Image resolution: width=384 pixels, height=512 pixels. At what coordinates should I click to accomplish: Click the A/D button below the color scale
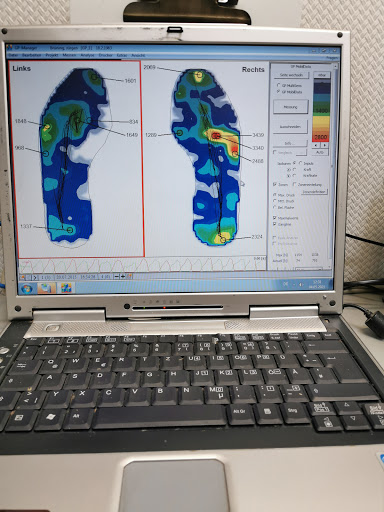tap(320, 152)
